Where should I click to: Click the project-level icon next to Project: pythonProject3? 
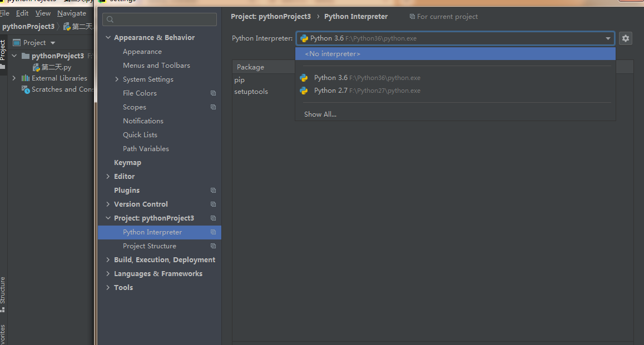tap(213, 218)
